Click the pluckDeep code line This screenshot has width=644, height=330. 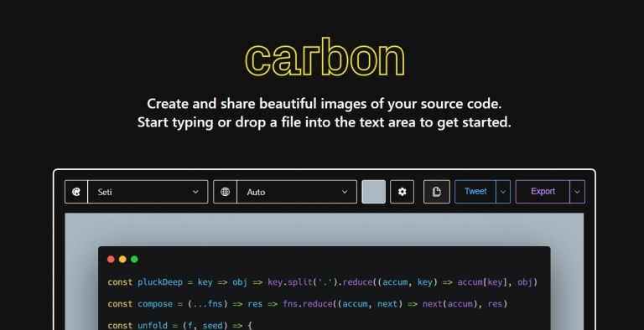point(322,282)
